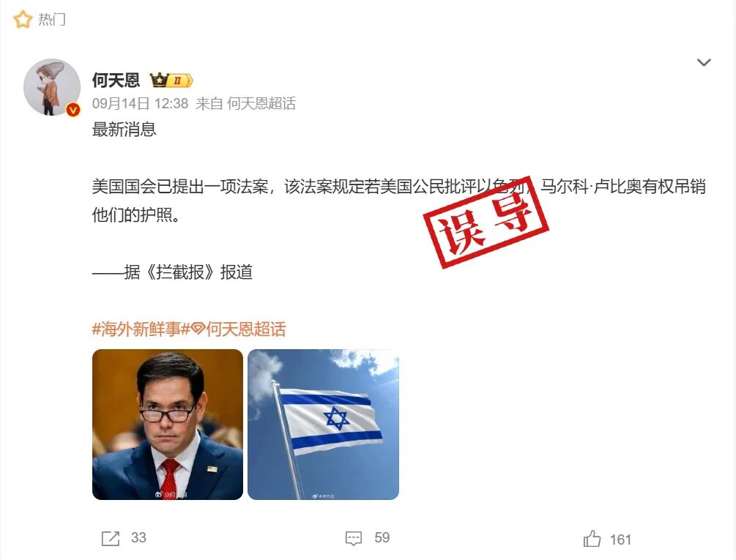The width and height of the screenshot is (736, 560).
Task: Click the repost share icon
Action: click(x=111, y=539)
